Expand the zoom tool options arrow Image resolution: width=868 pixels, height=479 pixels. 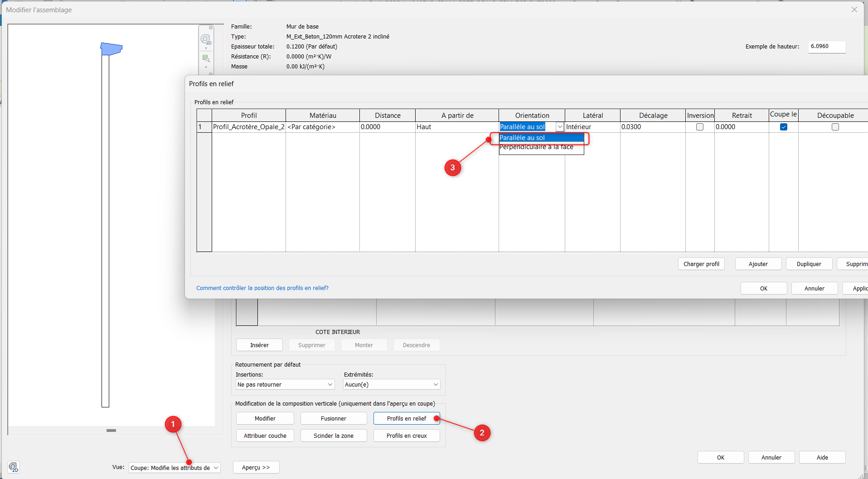coord(206,67)
